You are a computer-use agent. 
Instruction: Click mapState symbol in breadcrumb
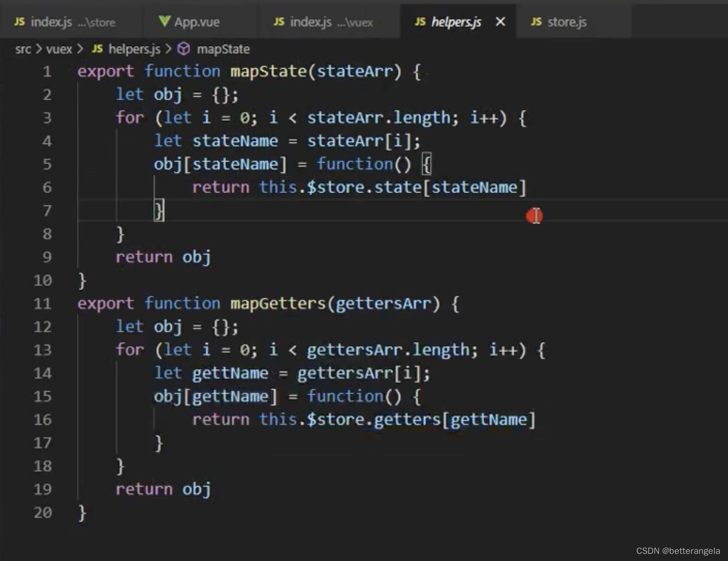pos(223,49)
